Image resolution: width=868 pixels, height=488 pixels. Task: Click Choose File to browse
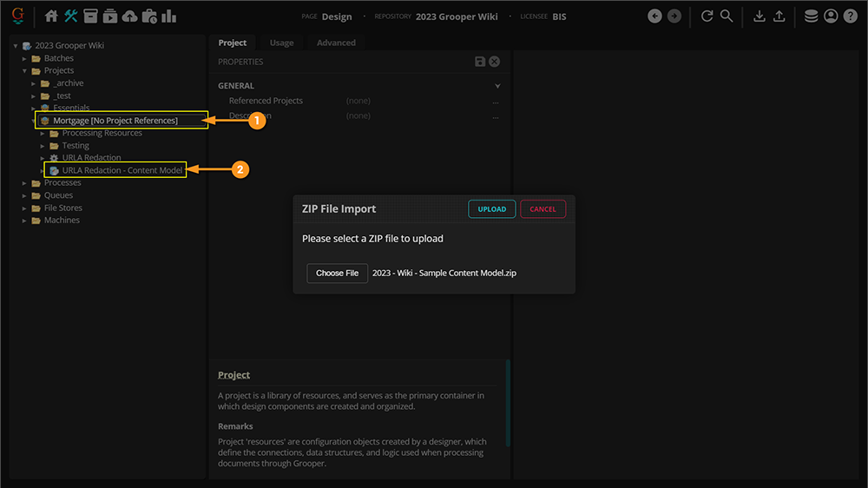tap(337, 274)
